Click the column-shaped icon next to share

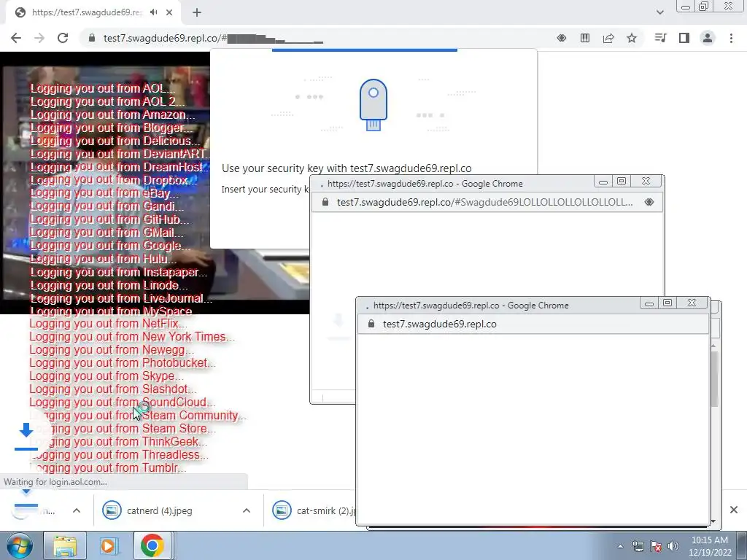click(x=585, y=38)
